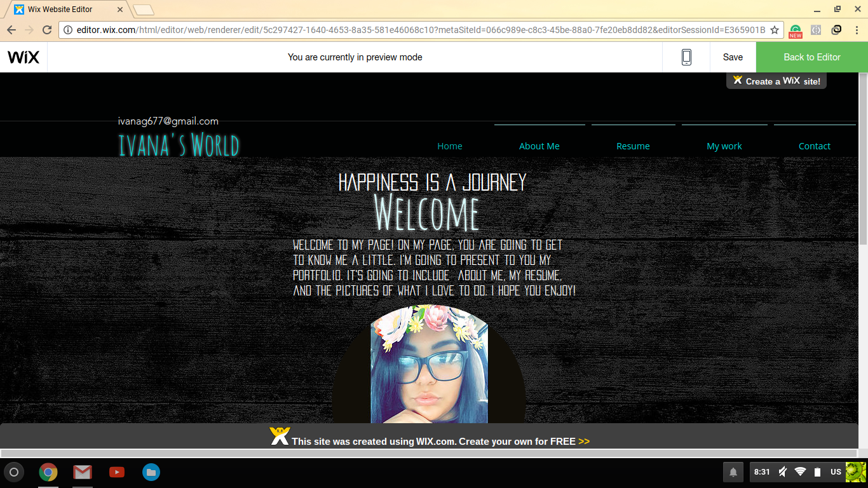This screenshot has width=868, height=488.
Task: Click the Back to Editor button
Action: pos(811,57)
